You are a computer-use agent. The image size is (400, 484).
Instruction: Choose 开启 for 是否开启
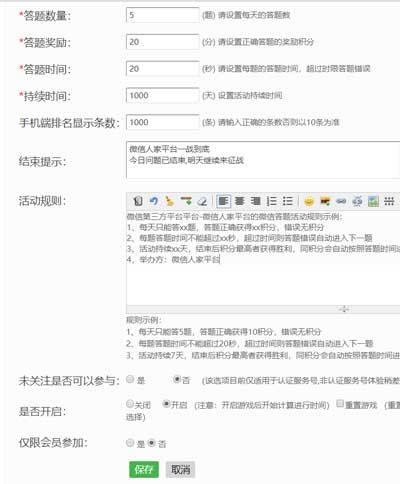pos(166,404)
